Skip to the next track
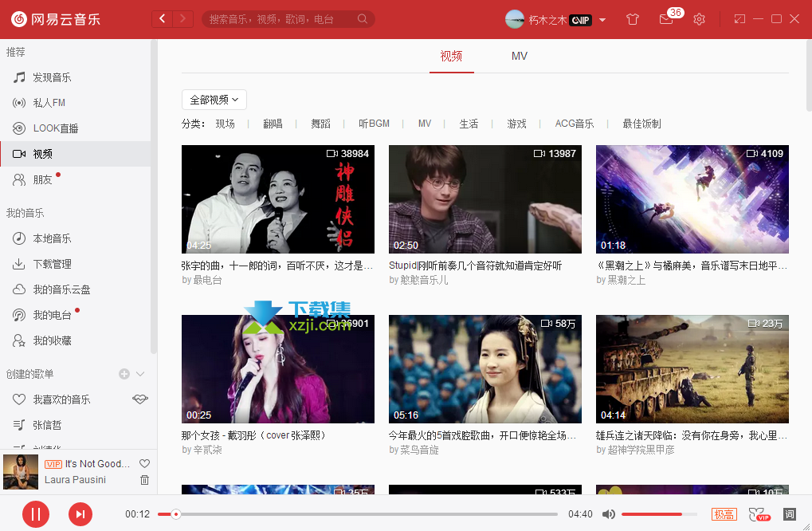The height and width of the screenshot is (531, 812). pos(80,514)
